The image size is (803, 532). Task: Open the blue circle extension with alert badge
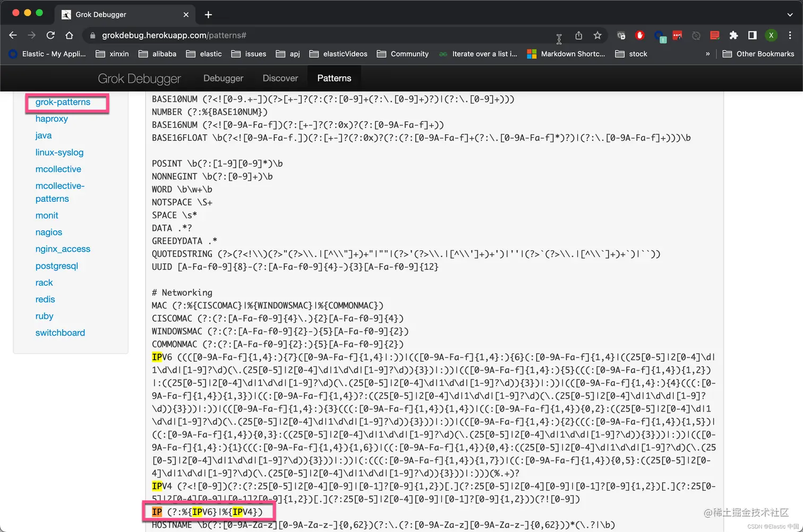click(x=660, y=36)
